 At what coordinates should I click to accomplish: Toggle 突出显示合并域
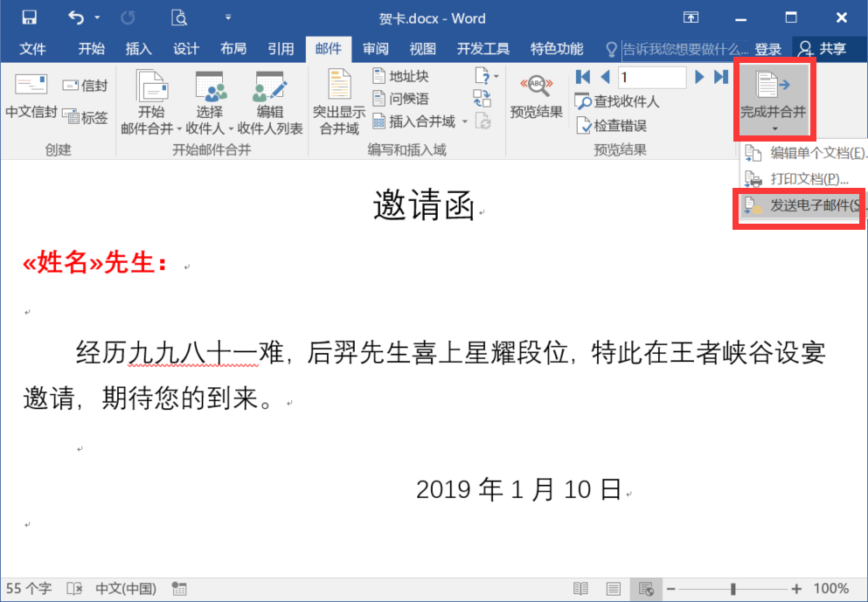tap(339, 102)
